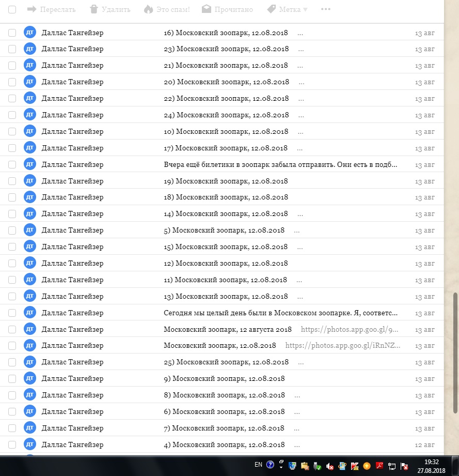Click the Action Center flag tray icon
Screen dimensions: 459x476
click(x=405, y=466)
